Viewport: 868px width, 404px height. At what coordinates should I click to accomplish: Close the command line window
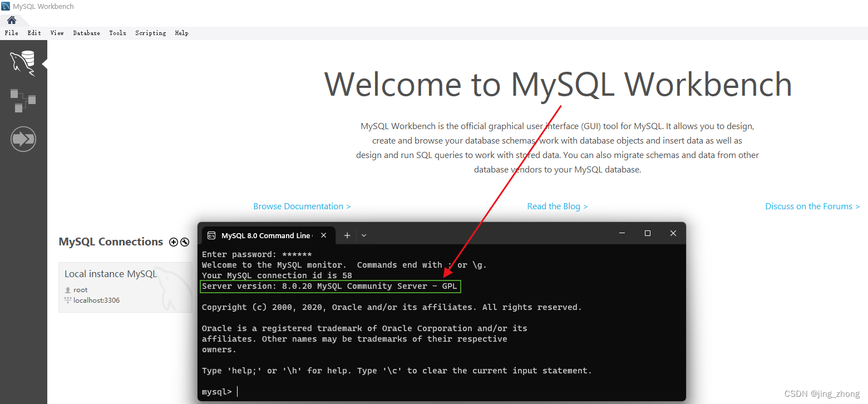[x=673, y=234]
